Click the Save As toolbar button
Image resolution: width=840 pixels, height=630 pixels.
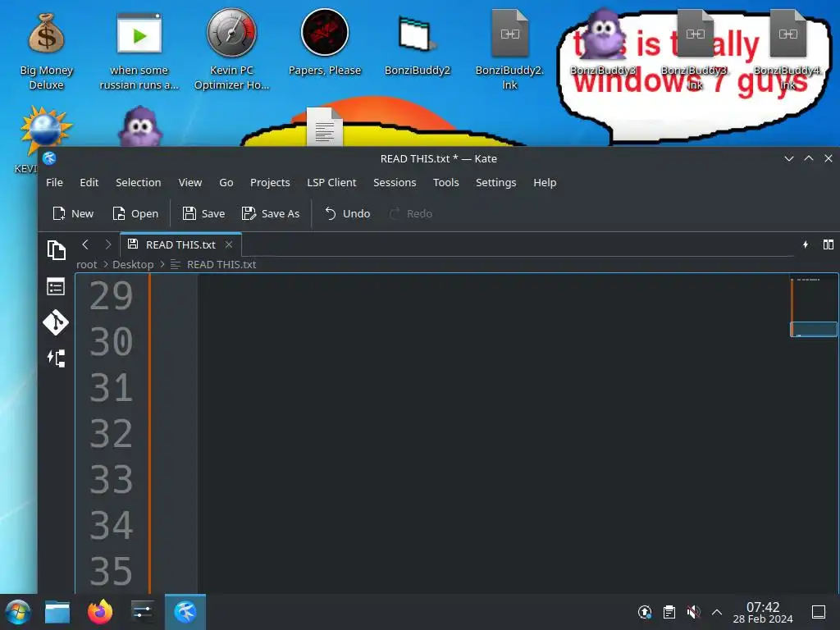point(271,214)
